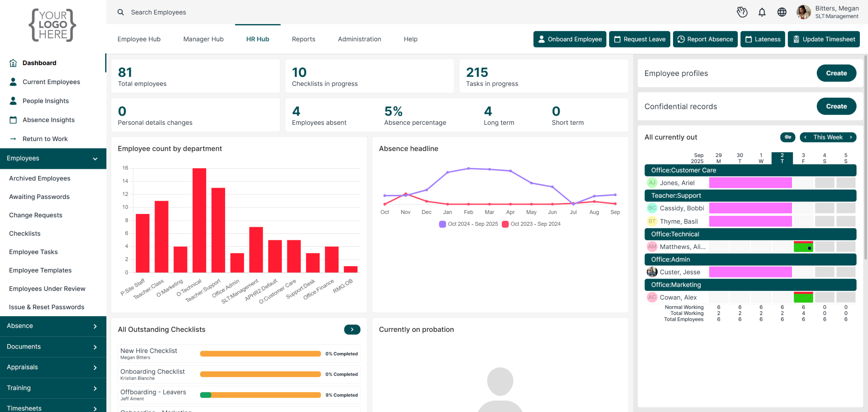The image size is (868, 412).
Task: Click the Return to Work arrow icon
Action: click(13, 139)
